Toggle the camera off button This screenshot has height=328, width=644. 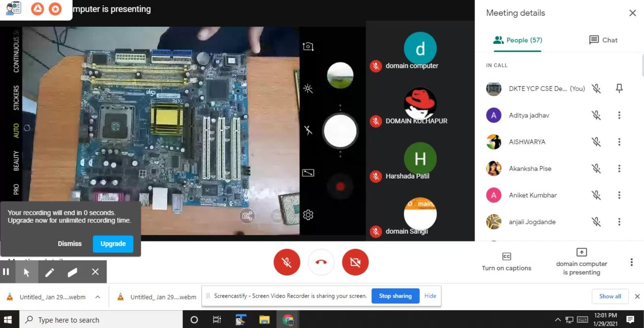pyautogui.click(x=355, y=262)
